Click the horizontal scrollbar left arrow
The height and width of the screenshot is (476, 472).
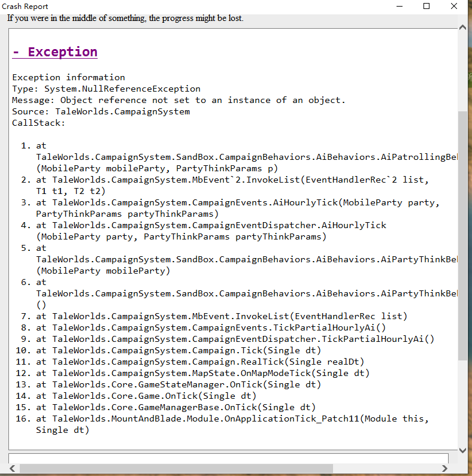(x=13, y=468)
